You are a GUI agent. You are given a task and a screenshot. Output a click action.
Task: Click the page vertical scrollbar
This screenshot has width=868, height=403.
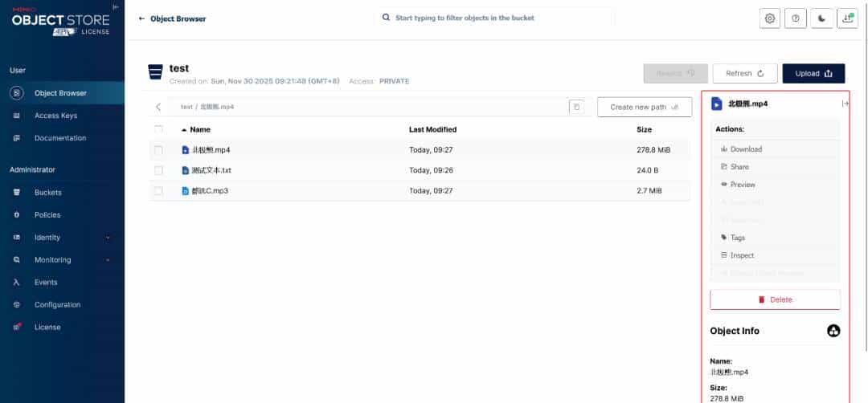pyautogui.click(x=865, y=177)
